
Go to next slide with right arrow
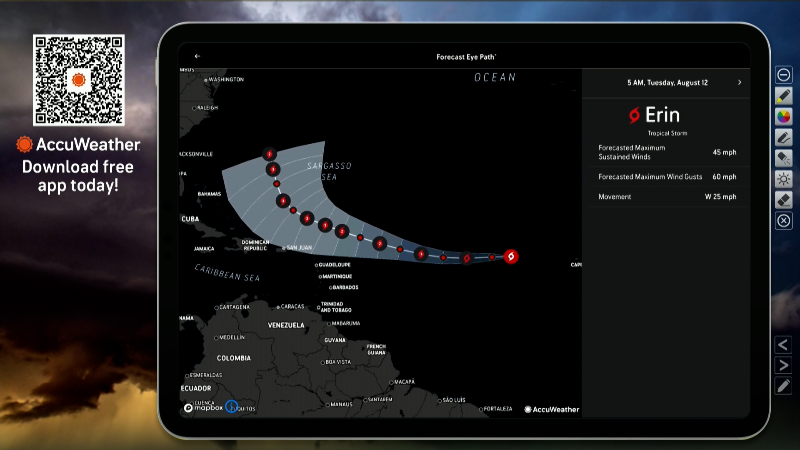783,365
